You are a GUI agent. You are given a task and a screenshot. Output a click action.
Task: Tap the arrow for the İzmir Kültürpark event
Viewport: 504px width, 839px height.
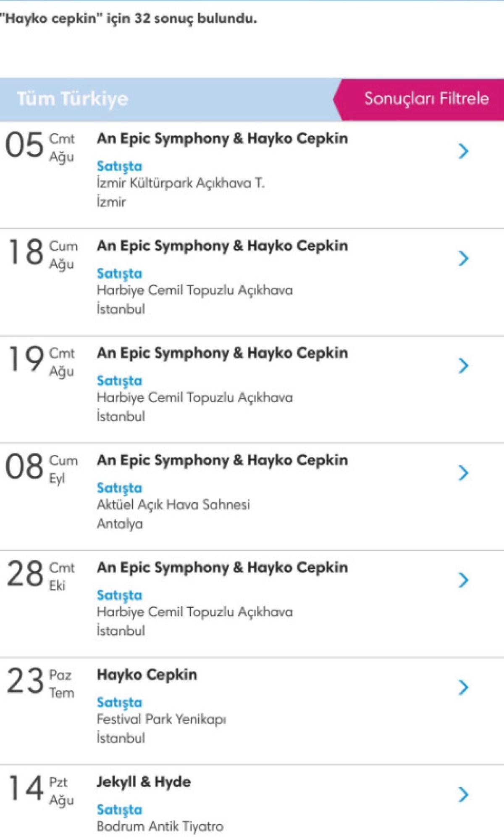pyautogui.click(x=463, y=151)
